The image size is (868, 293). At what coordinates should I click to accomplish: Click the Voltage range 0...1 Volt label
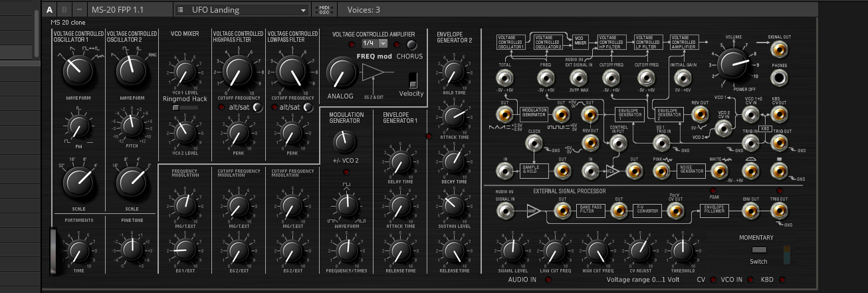coord(643,280)
